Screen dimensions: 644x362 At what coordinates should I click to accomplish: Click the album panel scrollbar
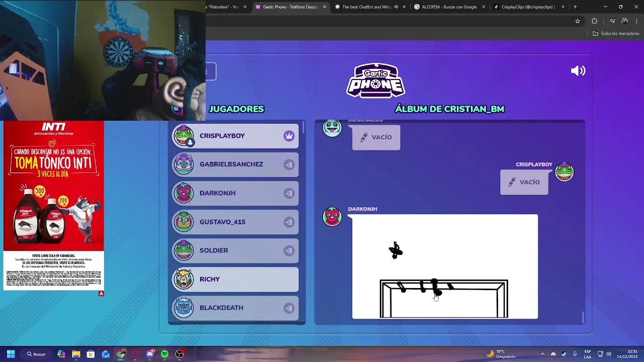(x=583, y=317)
